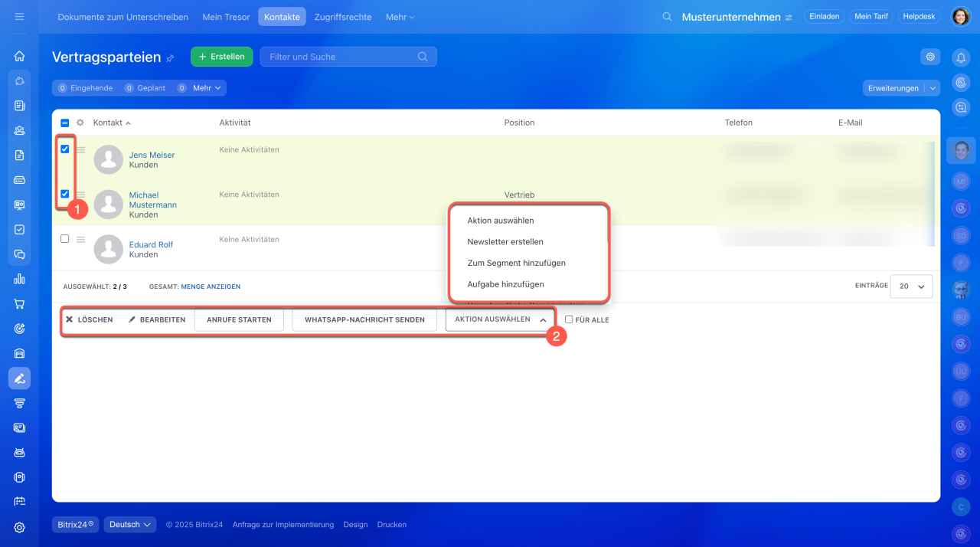Open the shopping cart icon in the sidebar
The image size is (980, 547).
19,304
